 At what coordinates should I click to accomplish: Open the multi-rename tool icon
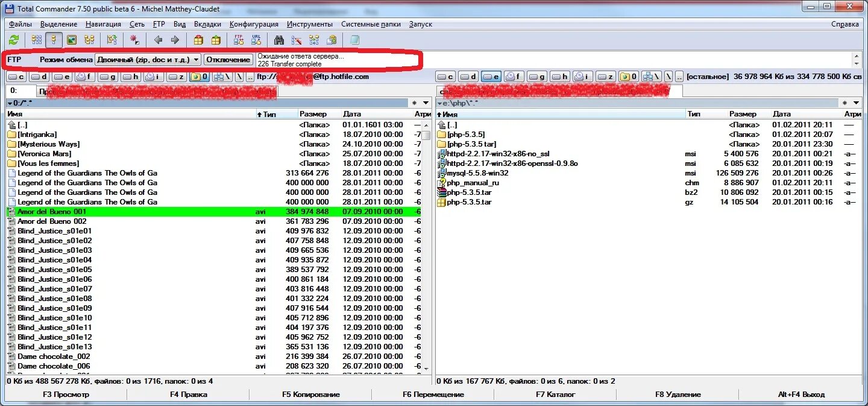(297, 40)
